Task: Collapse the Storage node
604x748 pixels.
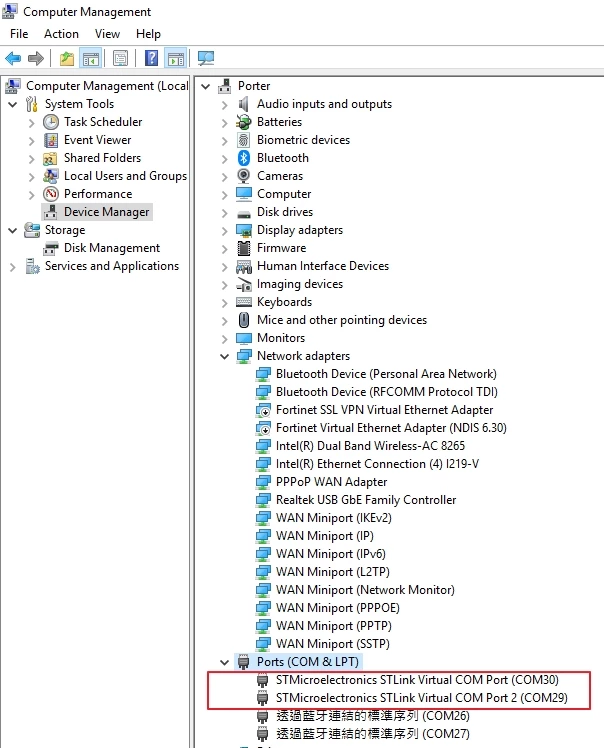Action: [13, 230]
